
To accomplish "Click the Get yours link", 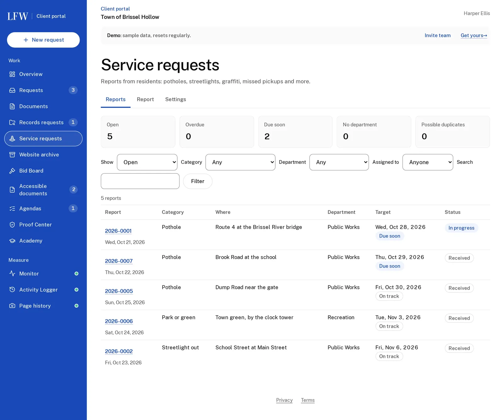I will (474, 35).
